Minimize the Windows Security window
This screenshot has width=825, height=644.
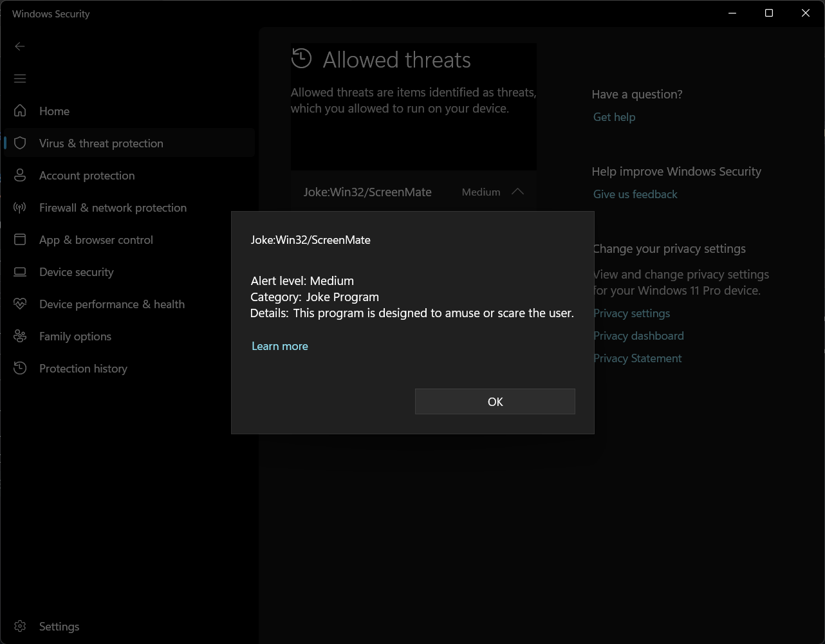click(x=732, y=13)
